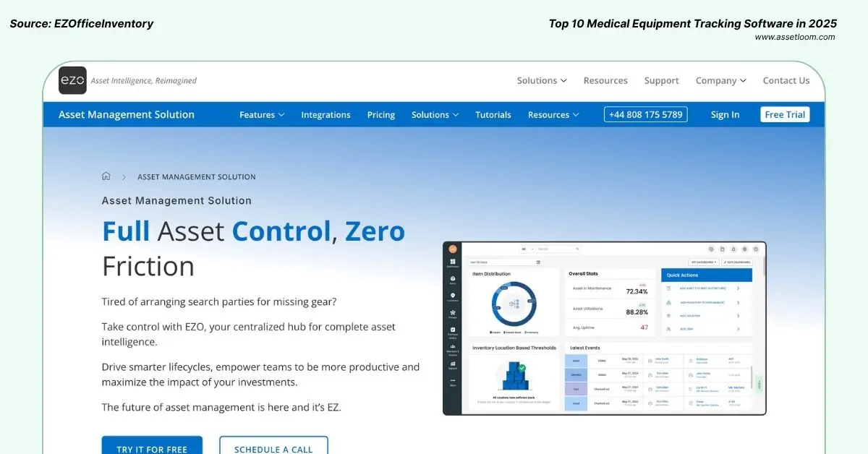
Task: Click the breadcrumb home icon
Action: point(106,176)
